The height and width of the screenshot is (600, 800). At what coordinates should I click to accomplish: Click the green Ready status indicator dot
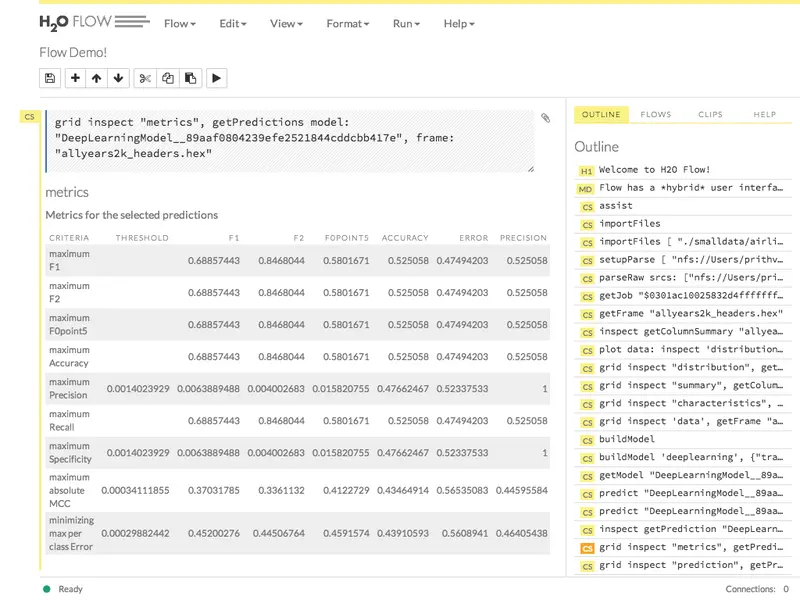click(47, 589)
